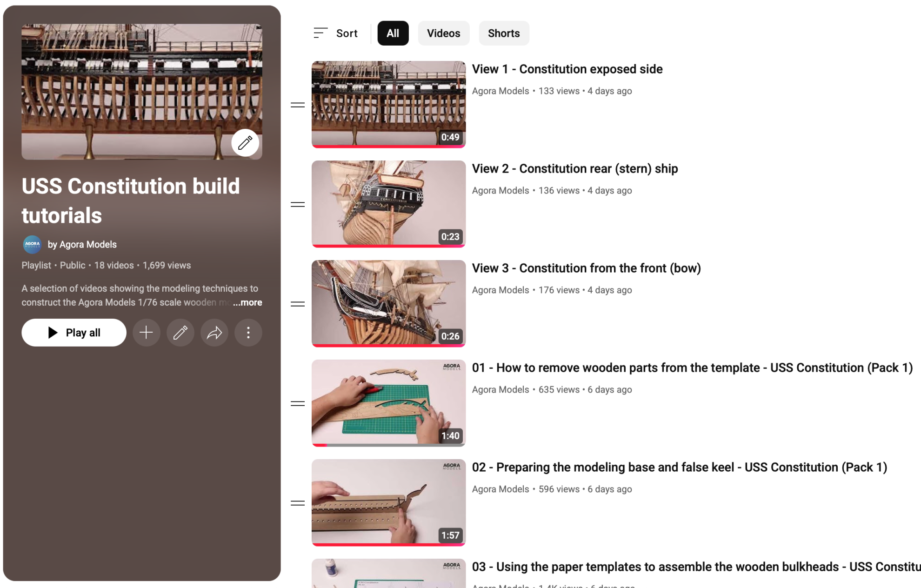
Task: Click the reorder handle for 01 remove wooden parts
Action: 298,403
